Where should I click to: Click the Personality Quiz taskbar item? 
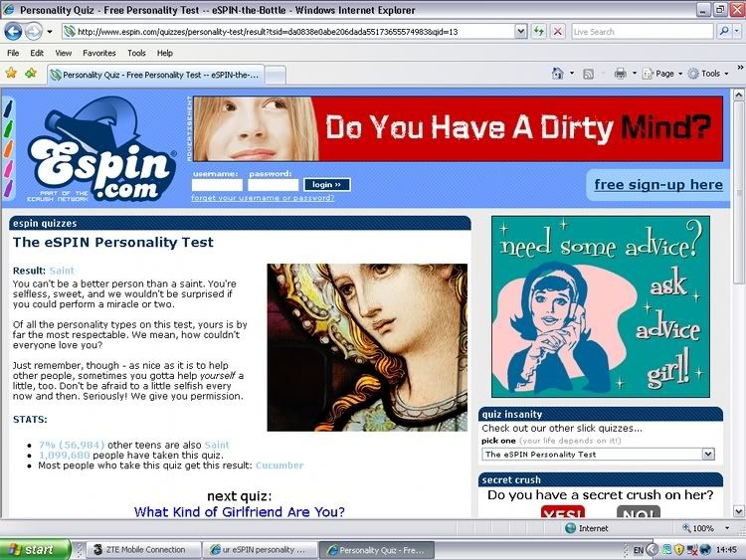(377, 550)
